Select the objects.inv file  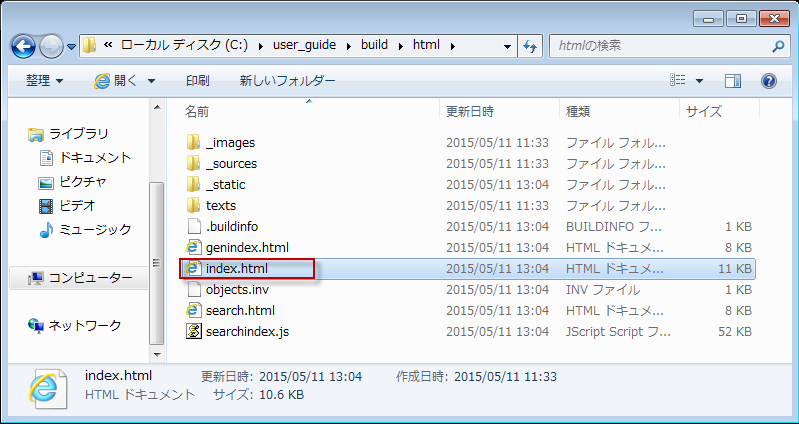(237, 289)
